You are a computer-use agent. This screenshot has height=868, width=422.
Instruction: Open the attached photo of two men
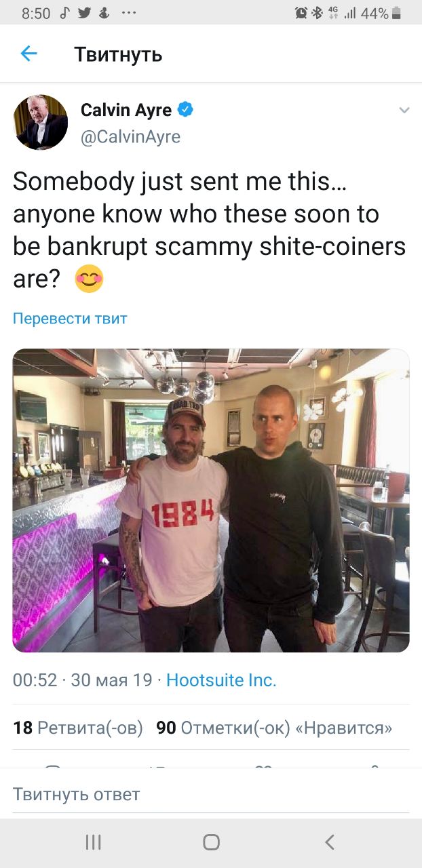[211, 500]
